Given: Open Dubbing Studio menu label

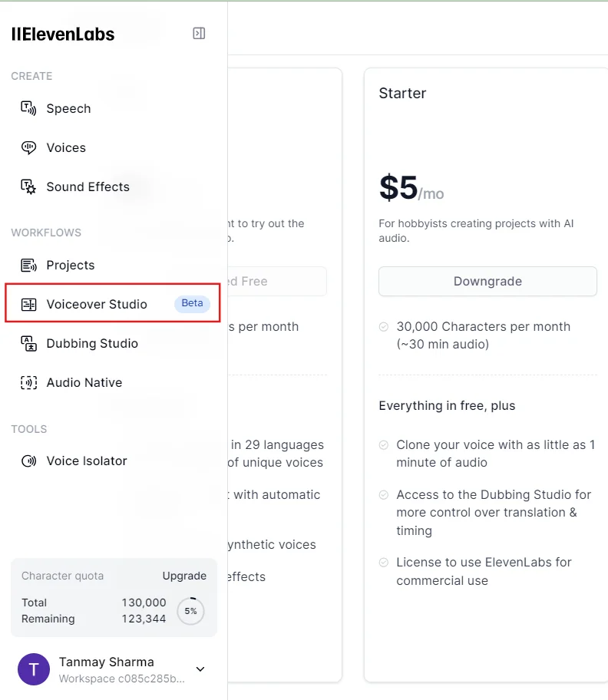Looking at the screenshot, I should pyautogui.click(x=92, y=344).
